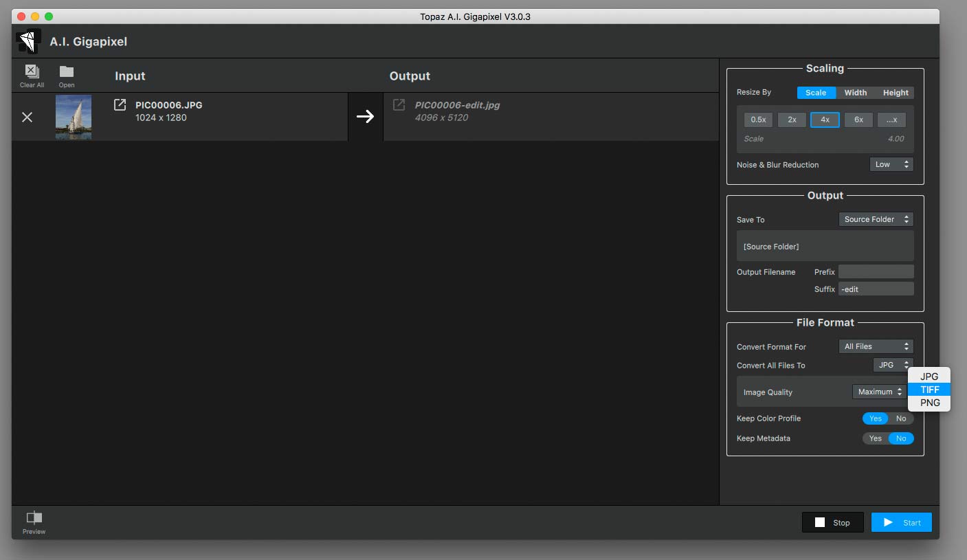Click the Scale value 4.00

(x=896, y=139)
